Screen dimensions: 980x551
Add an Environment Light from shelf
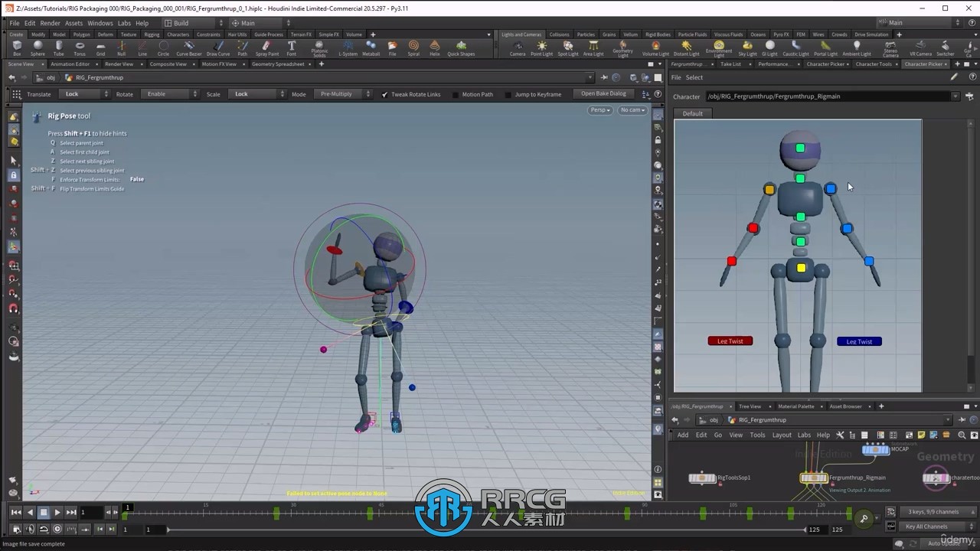coord(718,49)
